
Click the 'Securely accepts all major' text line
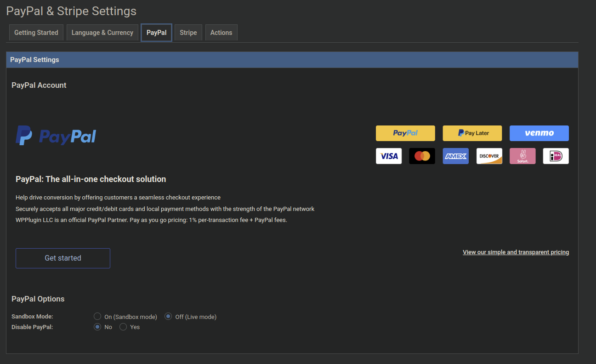click(x=165, y=209)
